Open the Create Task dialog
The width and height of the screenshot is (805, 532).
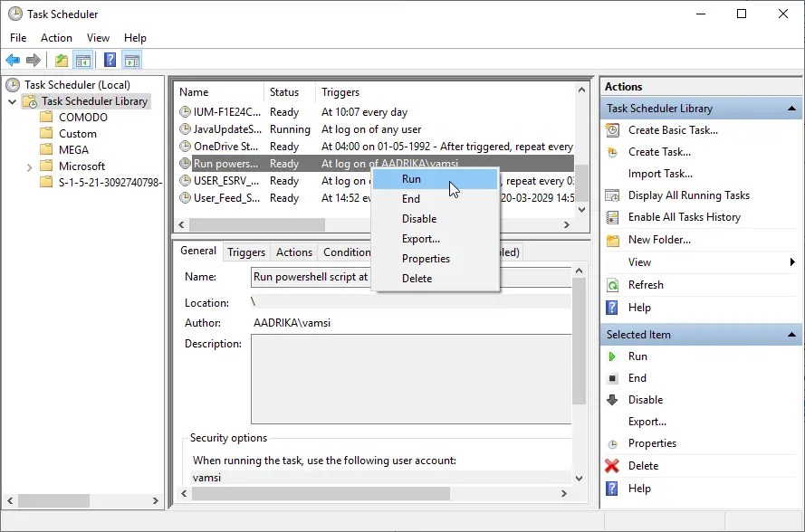(x=614, y=151)
